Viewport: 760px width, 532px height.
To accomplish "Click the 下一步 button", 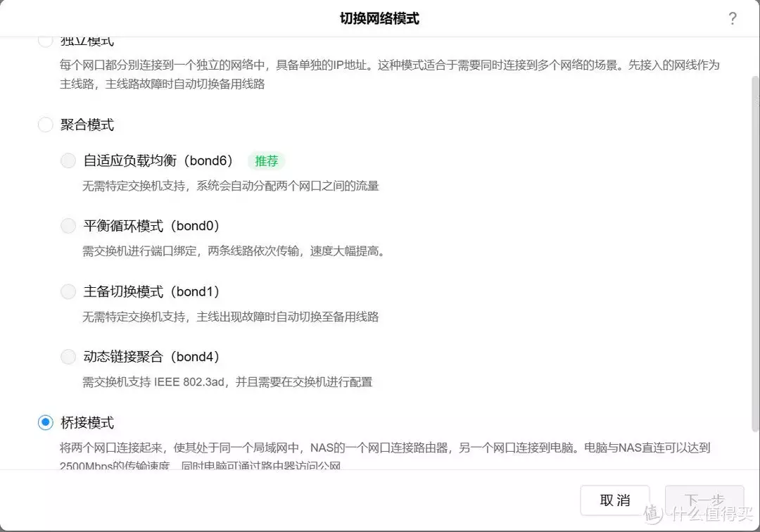I will [x=704, y=500].
